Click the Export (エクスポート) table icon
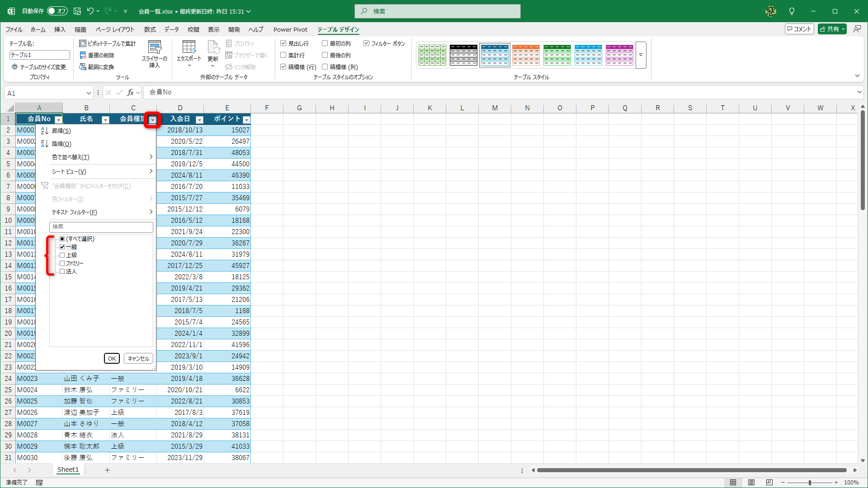This screenshot has width=868, height=488. 189,47
